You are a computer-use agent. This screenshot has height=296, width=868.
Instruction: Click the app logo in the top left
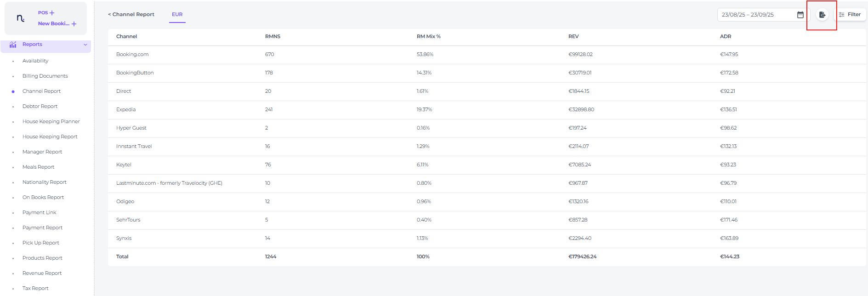pos(20,18)
